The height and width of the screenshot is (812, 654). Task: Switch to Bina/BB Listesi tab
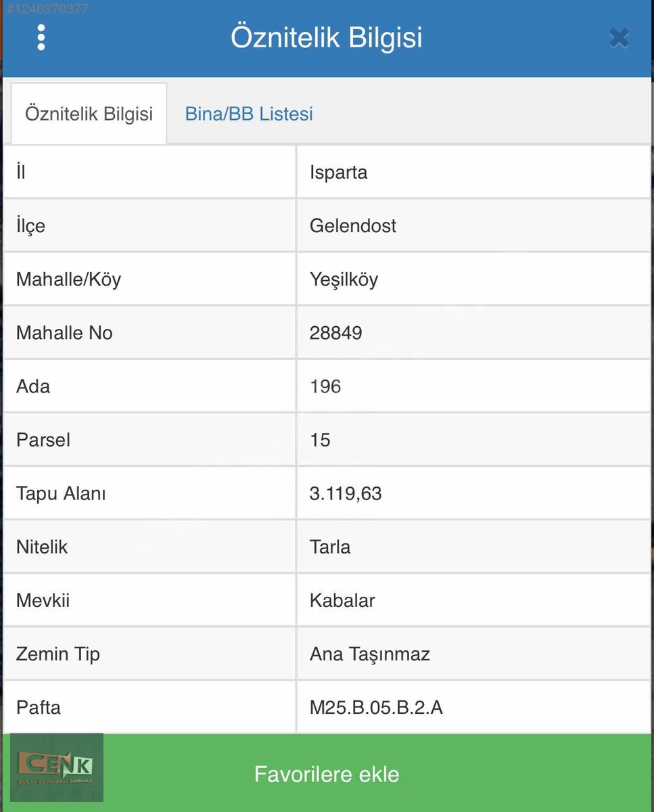coord(249,114)
